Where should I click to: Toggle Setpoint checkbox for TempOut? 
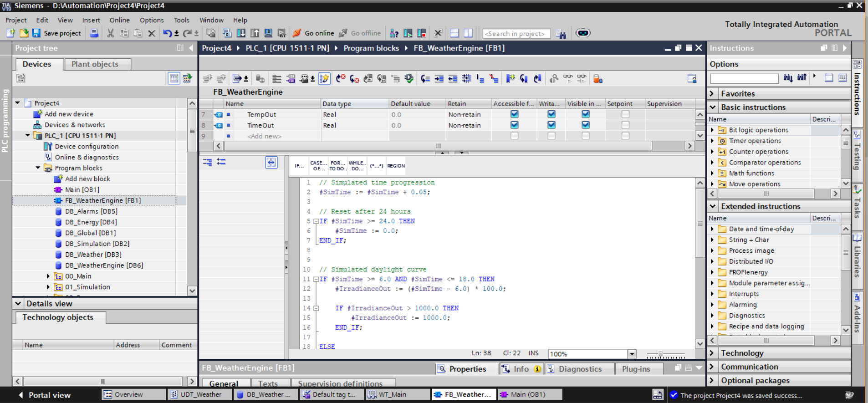click(x=625, y=114)
